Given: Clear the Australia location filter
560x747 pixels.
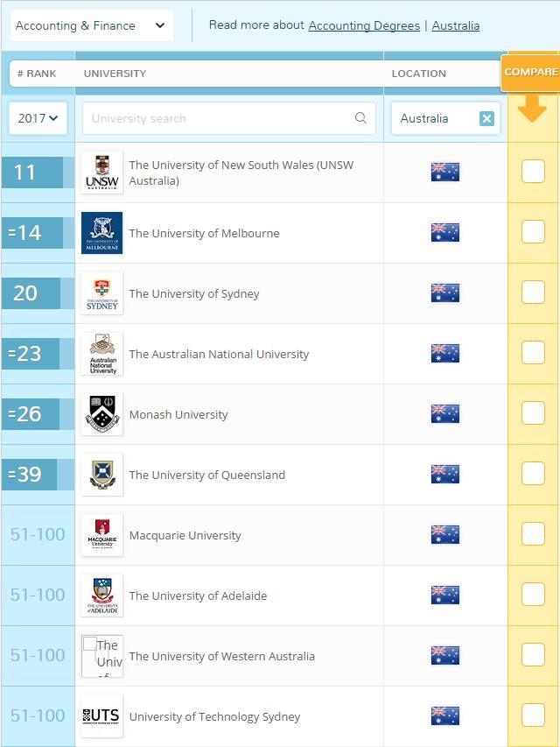Looking at the screenshot, I should [486, 119].
